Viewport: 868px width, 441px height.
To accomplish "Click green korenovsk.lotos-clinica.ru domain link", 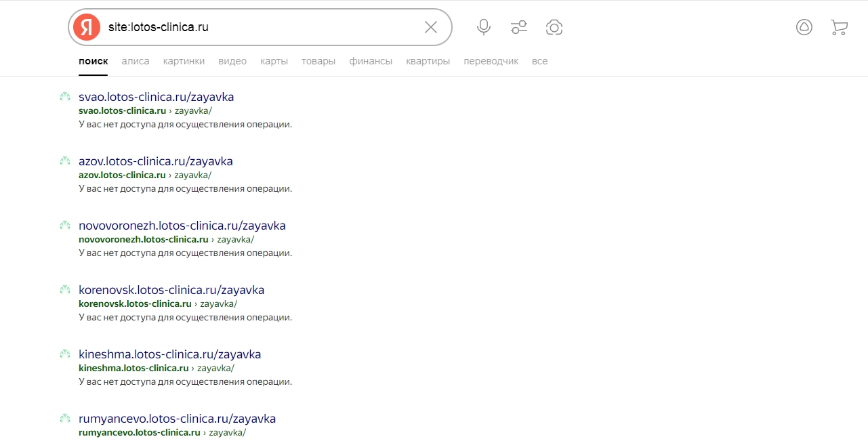I will click(135, 303).
